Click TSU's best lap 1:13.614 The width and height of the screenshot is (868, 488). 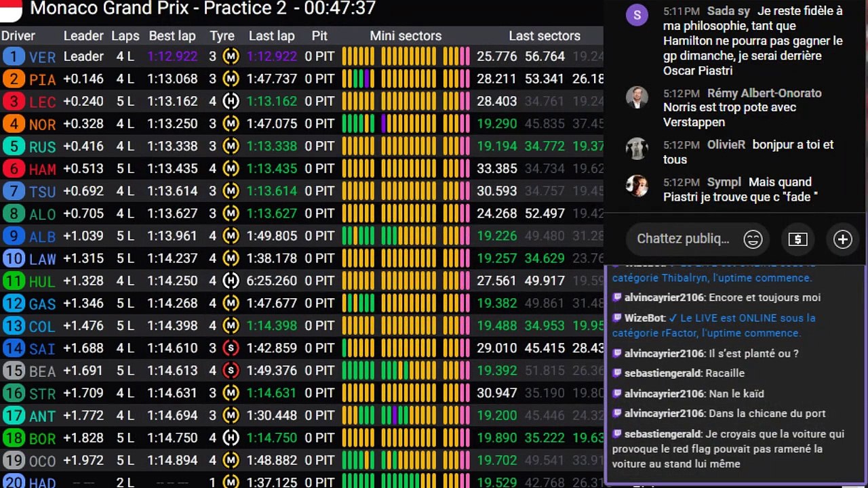point(172,190)
